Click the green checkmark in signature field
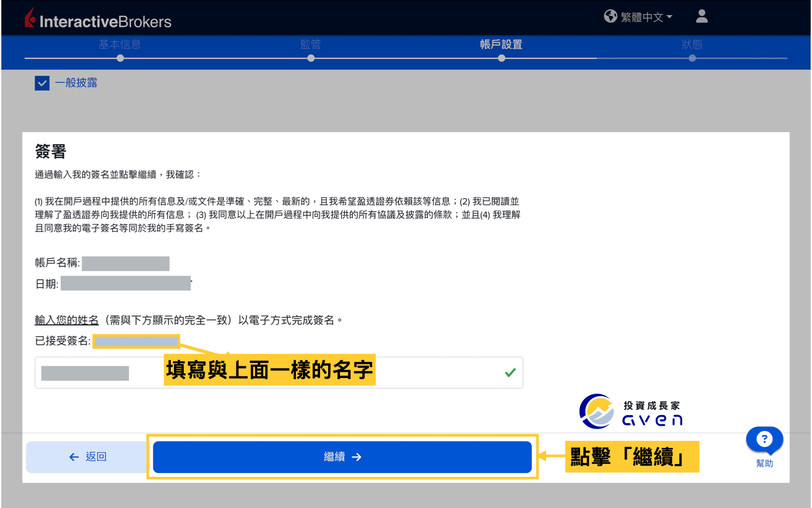812x508 pixels. coord(510,372)
